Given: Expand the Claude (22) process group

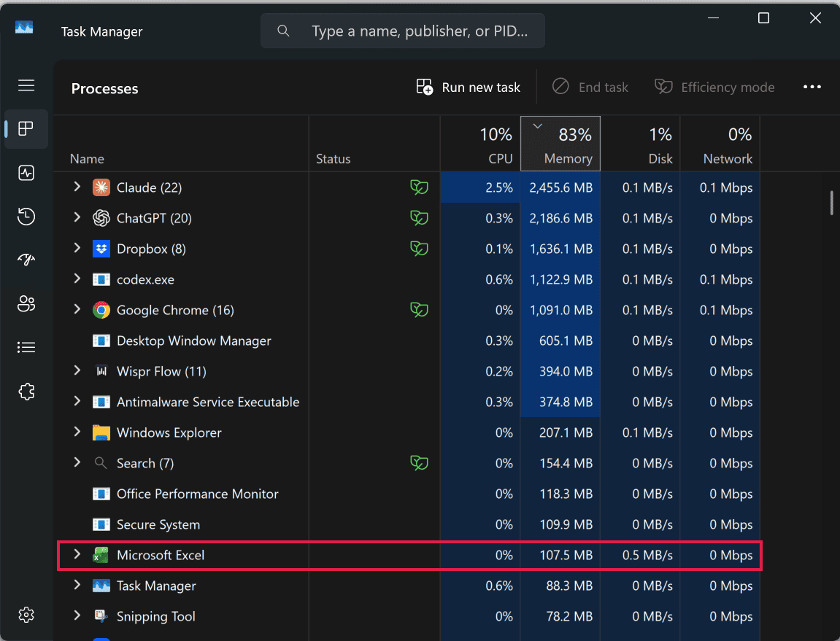Looking at the screenshot, I should coord(77,187).
